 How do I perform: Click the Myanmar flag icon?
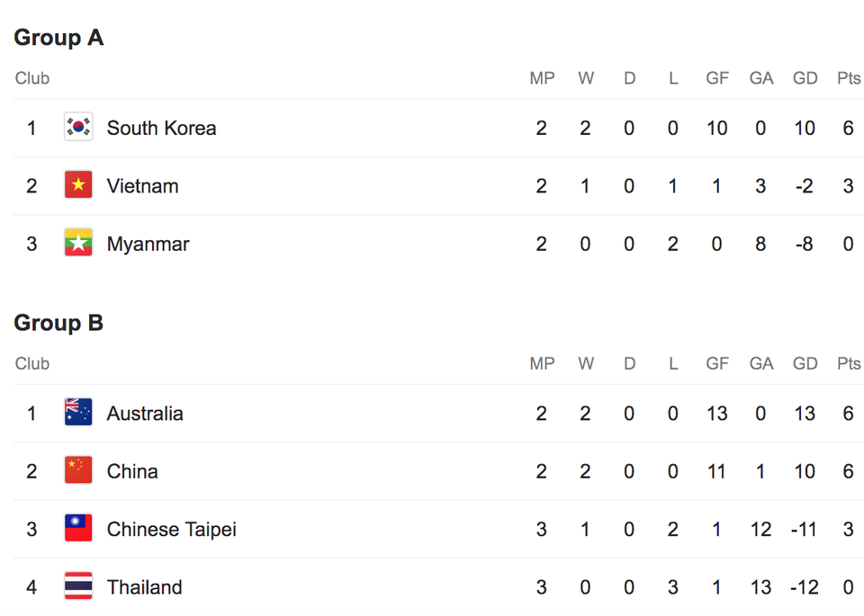pos(78,243)
